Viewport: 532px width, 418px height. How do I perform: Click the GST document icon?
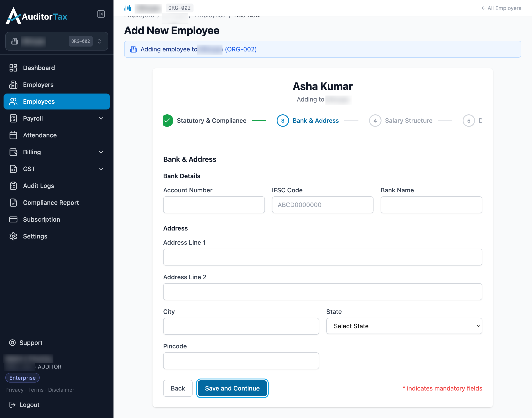[x=13, y=169]
